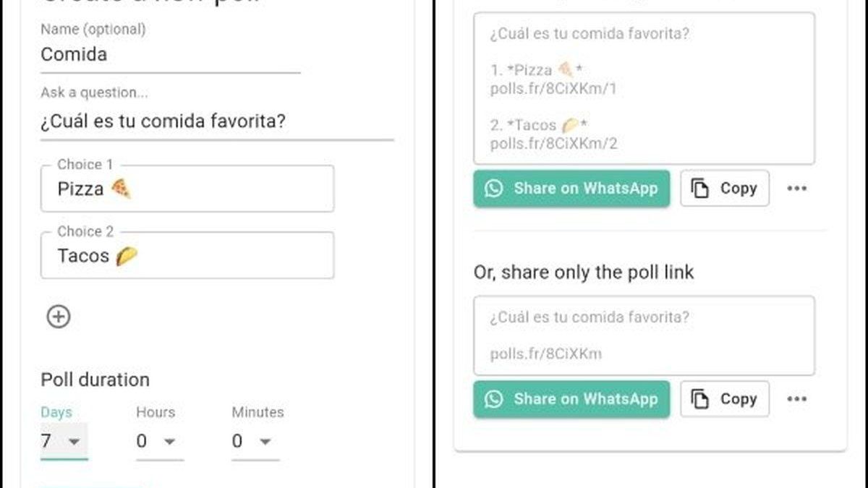Image resolution: width=868 pixels, height=488 pixels.
Task: Click copy icon beside the poll link box
Action: (x=699, y=399)
